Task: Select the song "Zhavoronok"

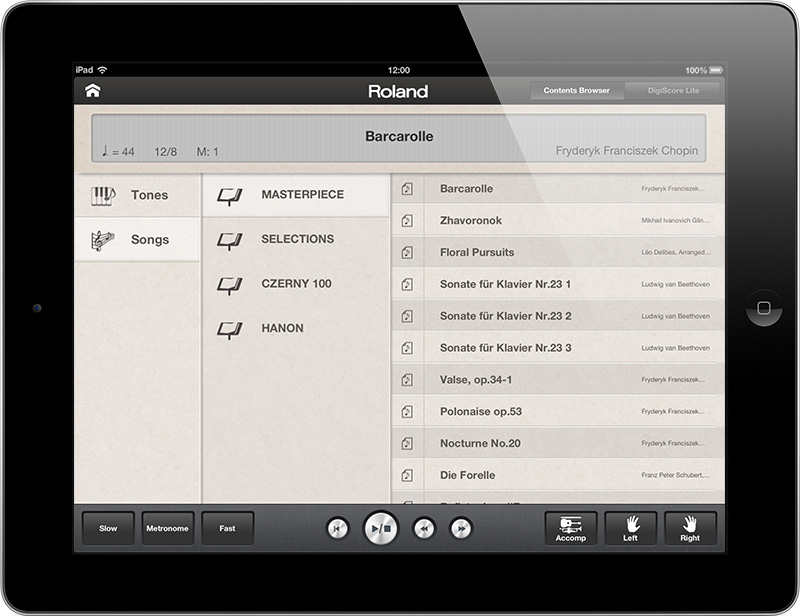Action: pos(558,220)
